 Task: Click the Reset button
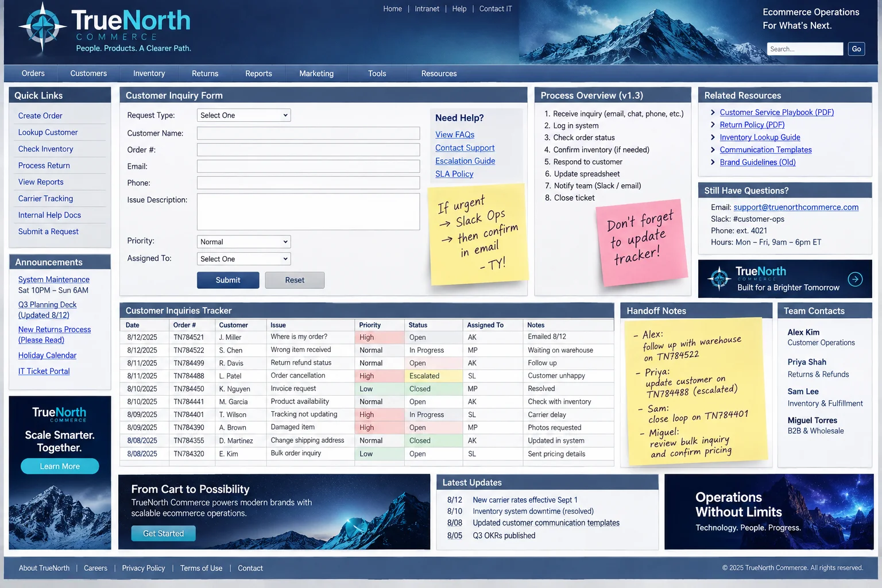click(x=295, y=280)
